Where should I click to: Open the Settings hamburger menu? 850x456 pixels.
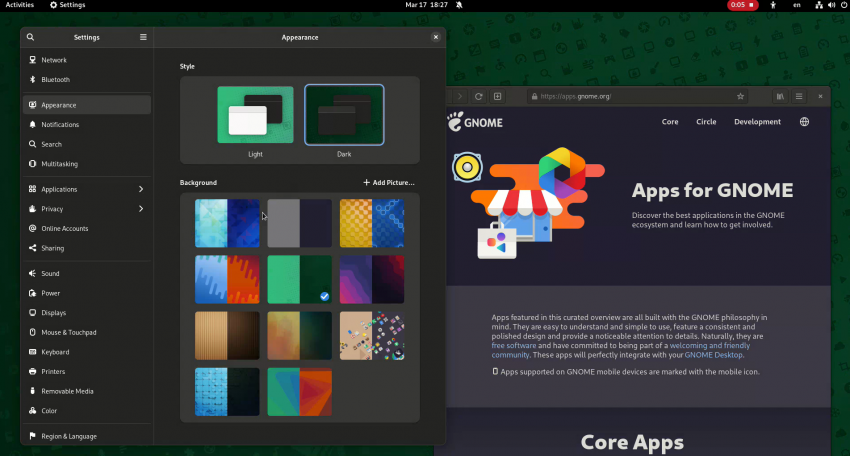tap(143, 37)
